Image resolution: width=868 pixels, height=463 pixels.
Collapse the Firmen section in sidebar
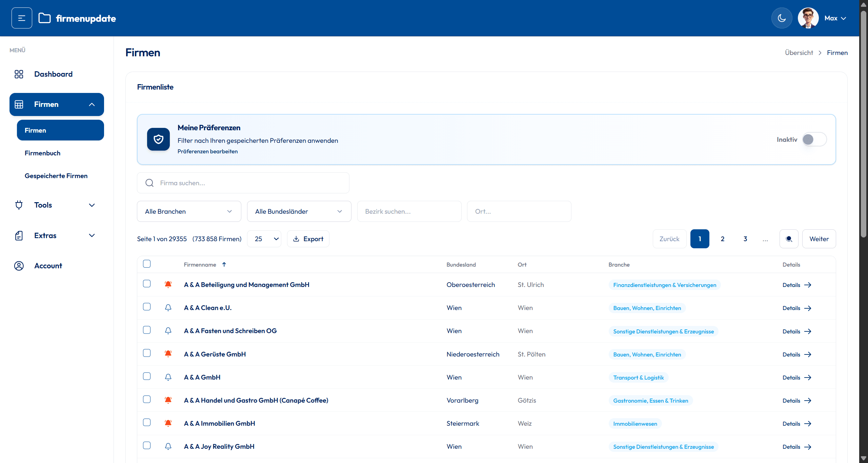pos(92,104)
